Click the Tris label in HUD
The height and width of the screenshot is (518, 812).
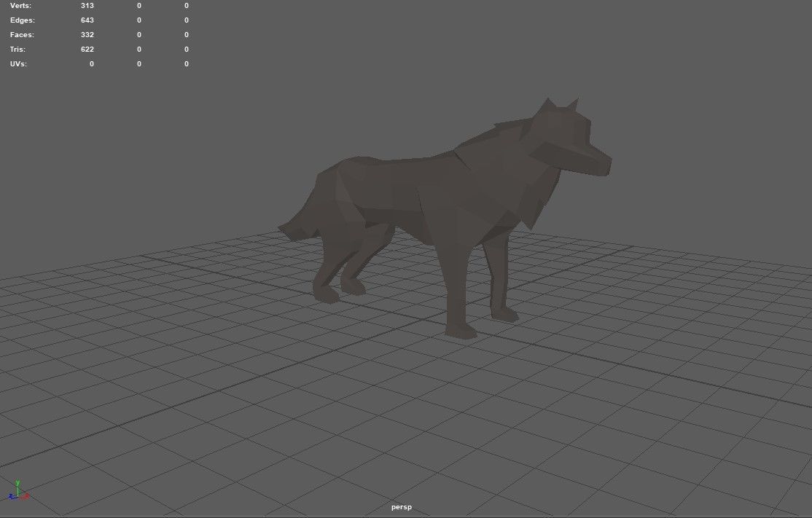pyautogui.click(x=17, y=49)
